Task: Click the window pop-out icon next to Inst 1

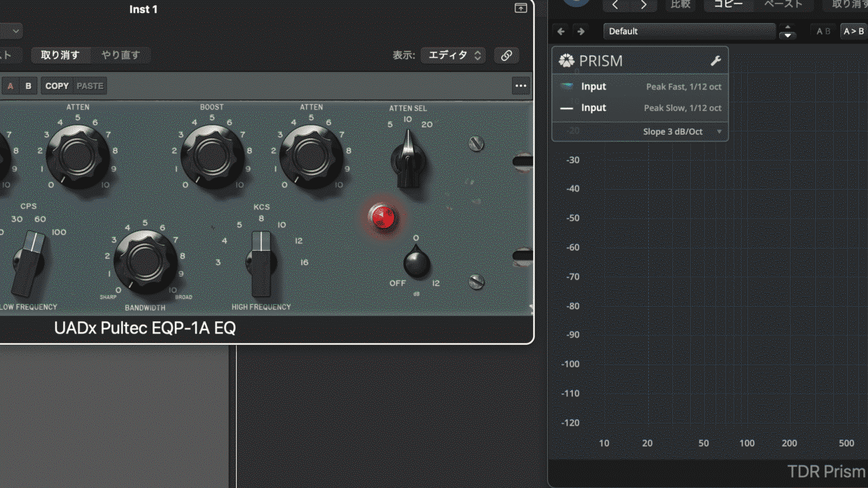Action: (x=521, y=8)
